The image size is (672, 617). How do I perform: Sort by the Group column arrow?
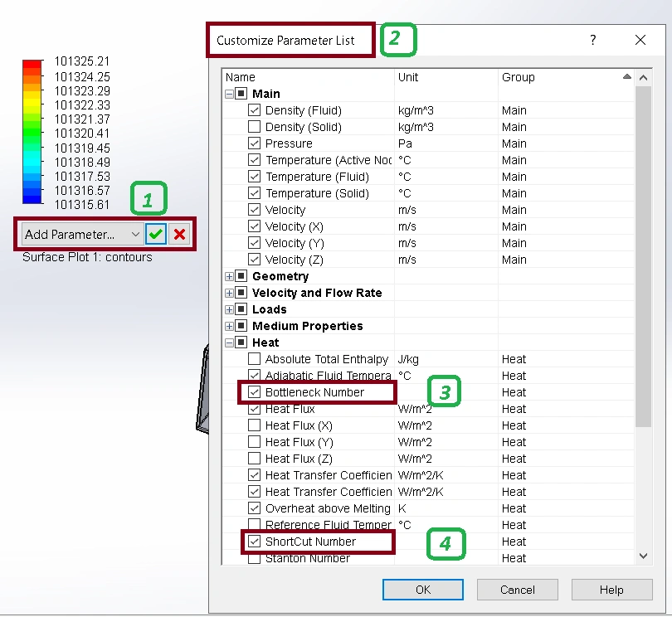point(627,76)
